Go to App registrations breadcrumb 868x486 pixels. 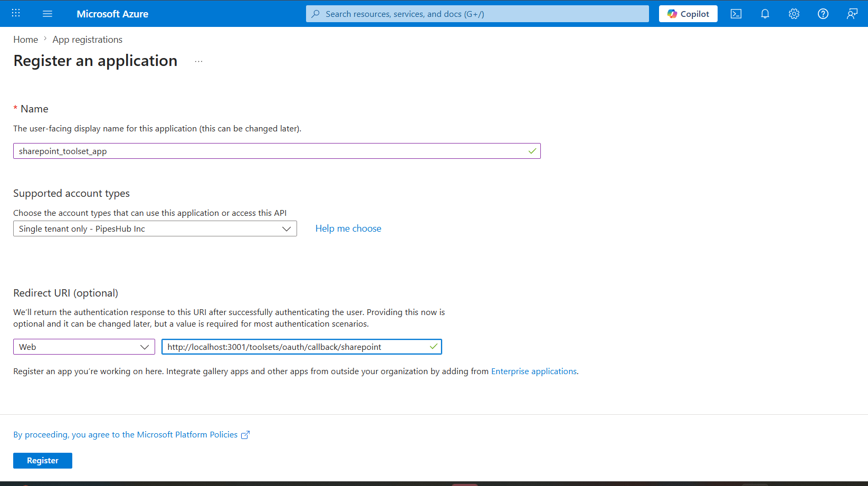coord(88,40)
